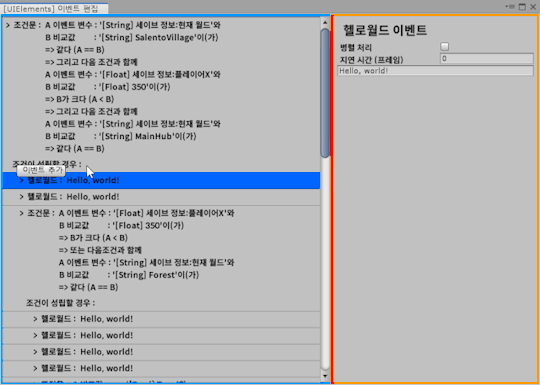Click the 헬로월드 이벤트 heading
540x385 pixels.
[385, 30]
